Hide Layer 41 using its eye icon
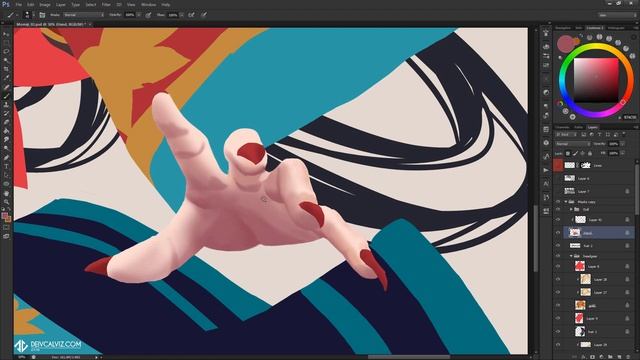Image resolution: width=640 pixels, height=360 pixels. pyautogui.click(x=558, y=220)
